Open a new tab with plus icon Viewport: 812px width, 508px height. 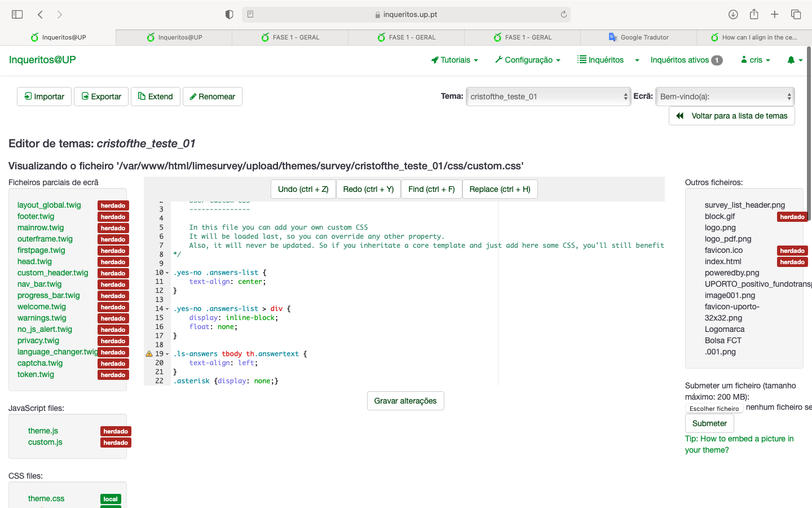pyautogui.click(x=775, y=15)
